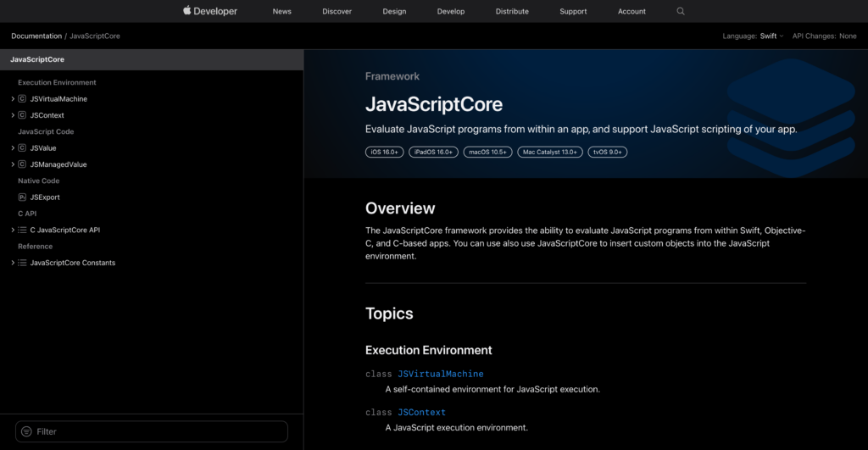Viewport: 868px width, 450px height.
Task: Click the class icon beside JSVirtualMachine
Action: coord(22,99)
